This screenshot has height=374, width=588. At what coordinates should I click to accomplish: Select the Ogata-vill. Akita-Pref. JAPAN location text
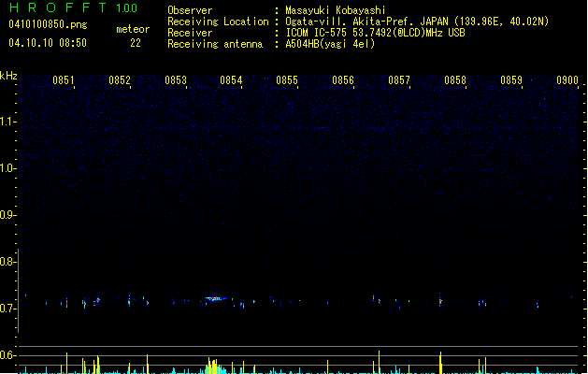(417, 22)
